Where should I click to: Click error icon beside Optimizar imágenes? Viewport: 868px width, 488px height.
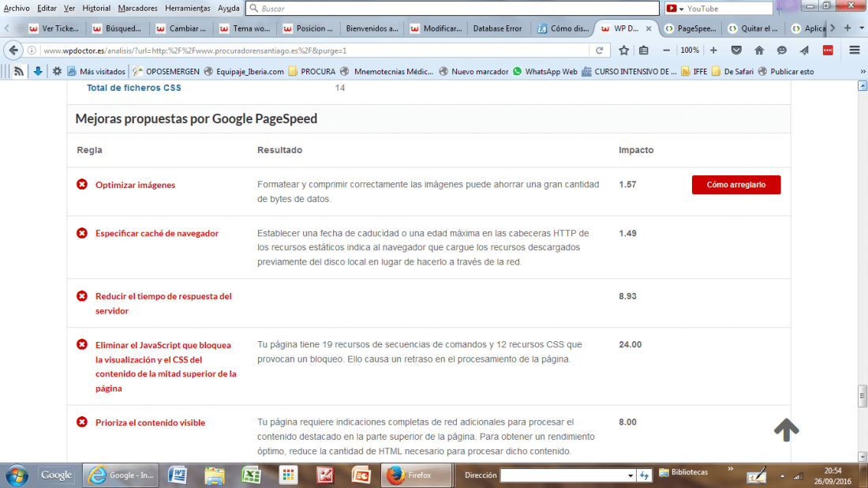coord(82,185)
